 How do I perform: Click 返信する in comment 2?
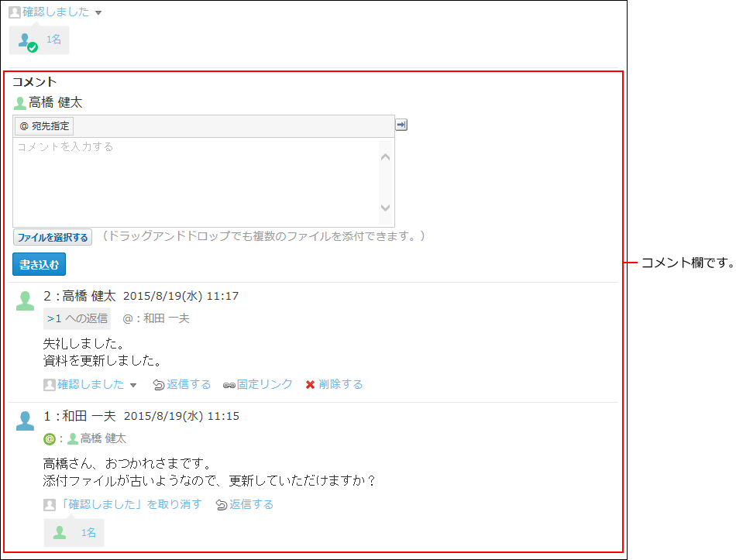pyautogui.click(x=189, y=384)
